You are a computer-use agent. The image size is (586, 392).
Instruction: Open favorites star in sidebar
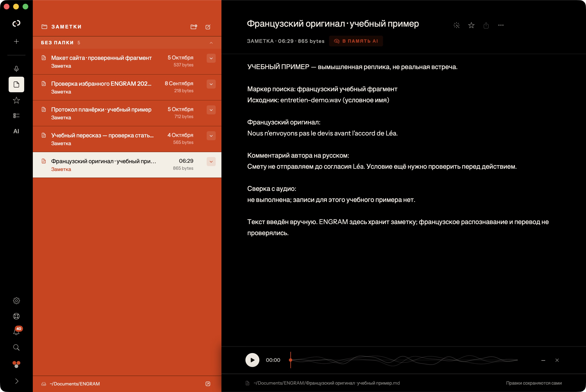click(x=16, y=100)
